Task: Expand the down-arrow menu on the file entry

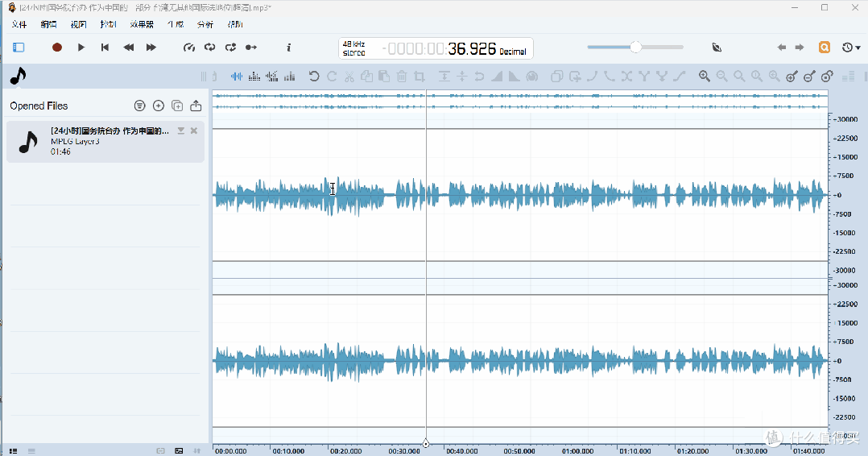Action: point(180,131)
